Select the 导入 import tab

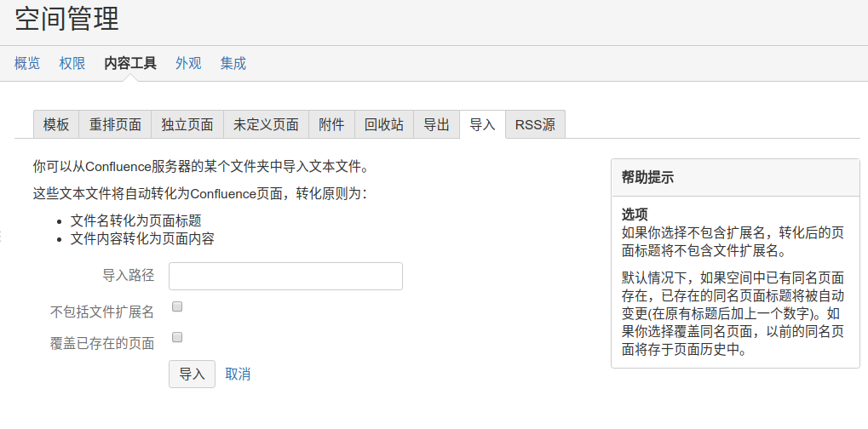pyautogui.click(x=482, y=124)
